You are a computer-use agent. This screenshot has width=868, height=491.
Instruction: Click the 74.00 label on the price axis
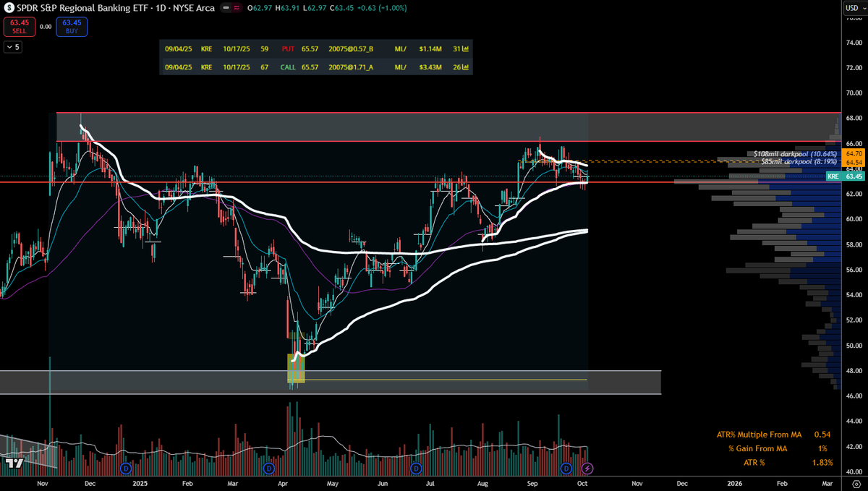[854, 43]
